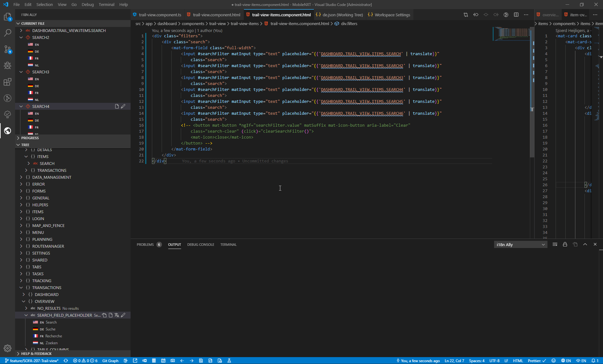The width and height of the screenshot is (603, 364).
Task: Click the split editor right icon
Action: tap(516, 15)
